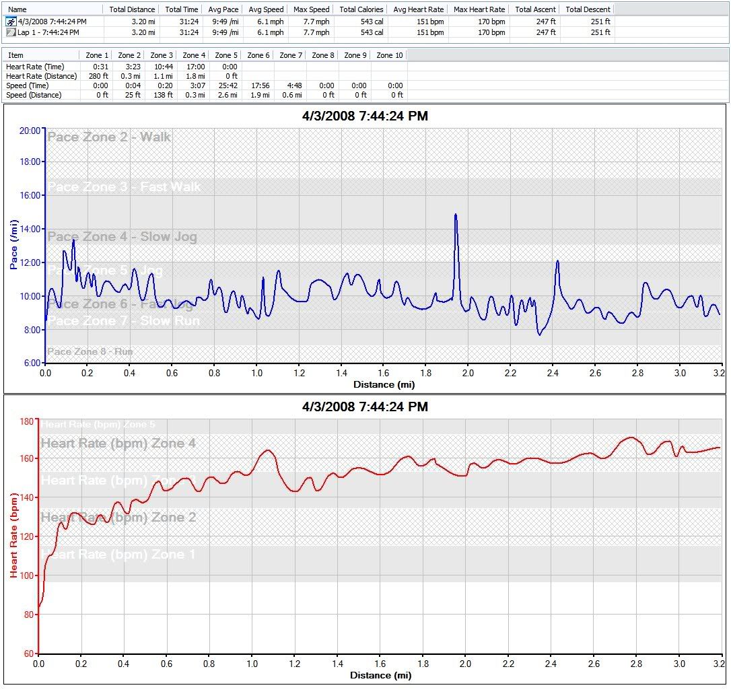This screenshot has height=700, width=731.
Task: Click the Lap 1 row icon
Action: (x=11, y=32)
